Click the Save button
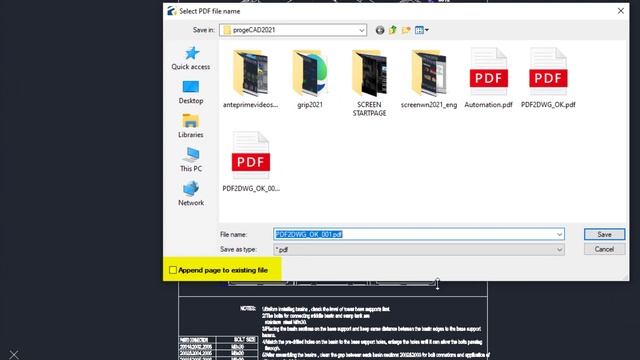The image size is (640, 360). click(604, 234)
